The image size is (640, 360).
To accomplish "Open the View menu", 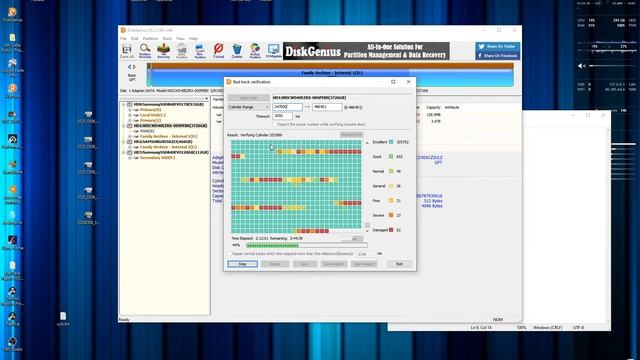I will point(180,38).
